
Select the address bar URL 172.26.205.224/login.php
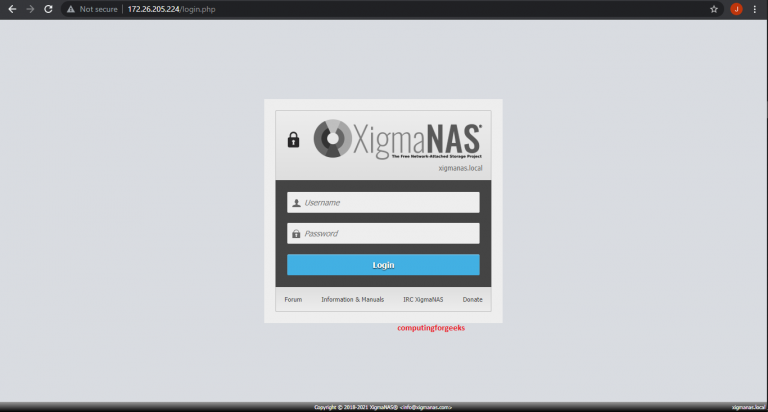(x=171, y=9)
